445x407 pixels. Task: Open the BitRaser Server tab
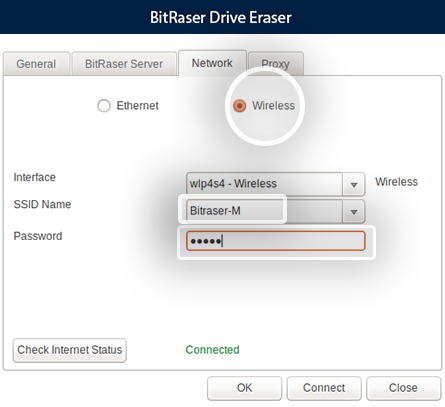124,64
